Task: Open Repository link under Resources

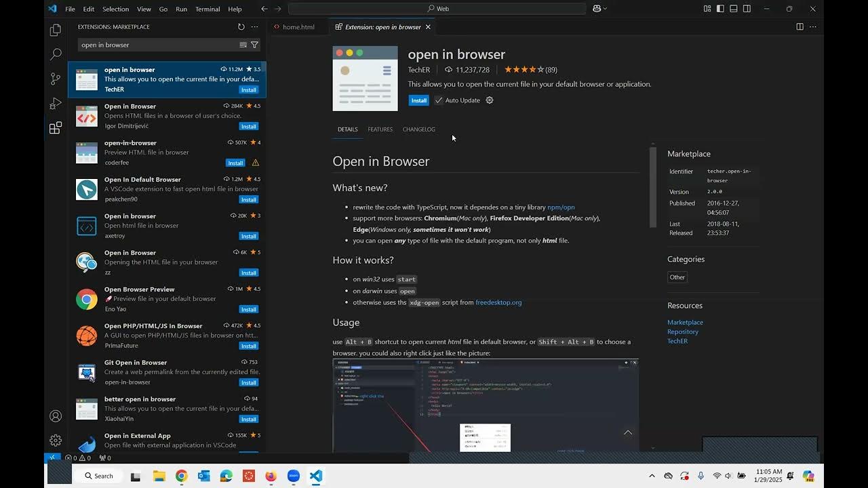Action: (x=683, y=331)
